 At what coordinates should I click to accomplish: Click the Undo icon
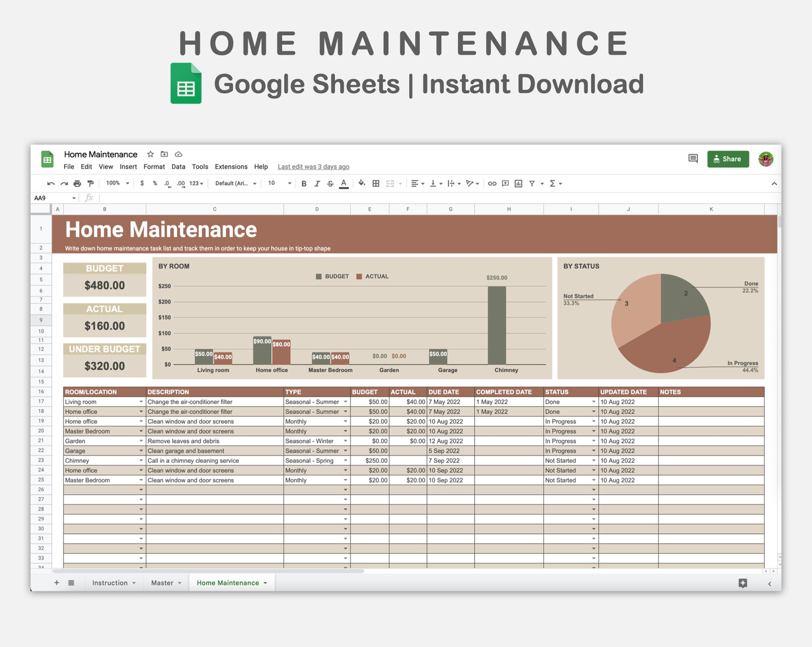pyautogui.click(x=51, y=183)
